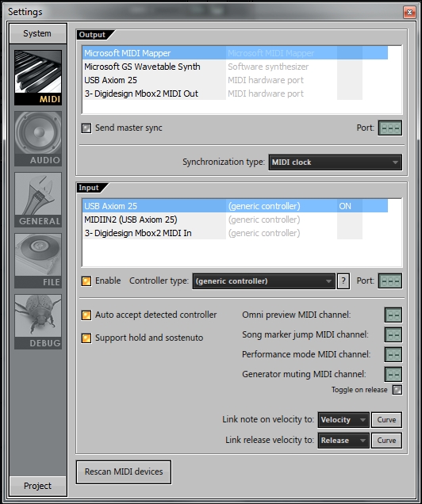
Task: Toggle Support hold and sostenuto checkbox
Action: pos(86,338)
